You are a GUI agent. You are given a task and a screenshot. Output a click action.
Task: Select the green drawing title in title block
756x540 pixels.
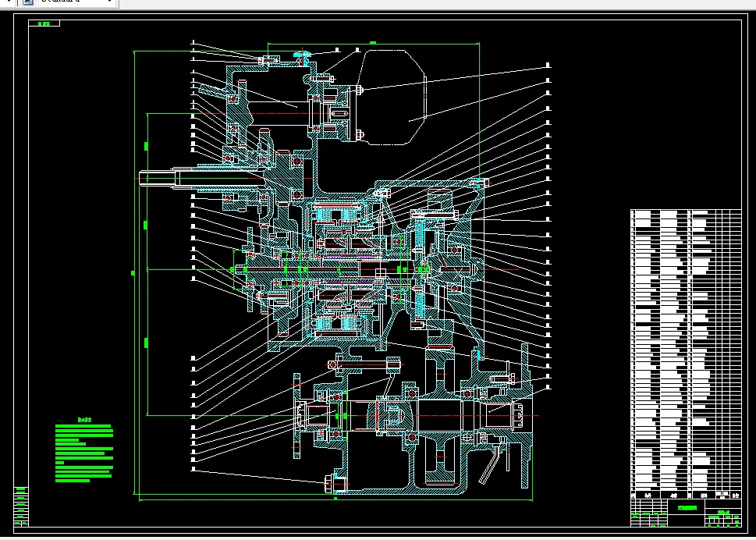687,508
